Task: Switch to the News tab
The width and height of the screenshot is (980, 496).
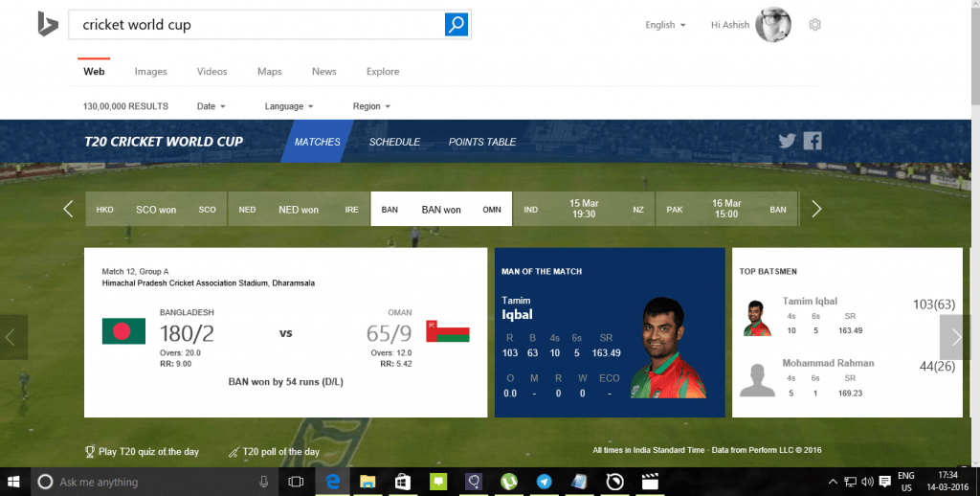Action: coord(323,71)
